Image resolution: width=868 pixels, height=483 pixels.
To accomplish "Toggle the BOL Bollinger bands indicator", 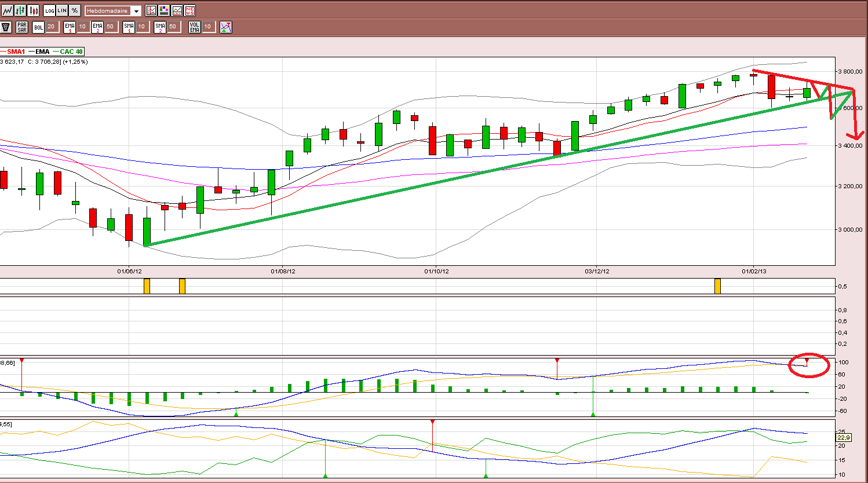I will [38, 27].
